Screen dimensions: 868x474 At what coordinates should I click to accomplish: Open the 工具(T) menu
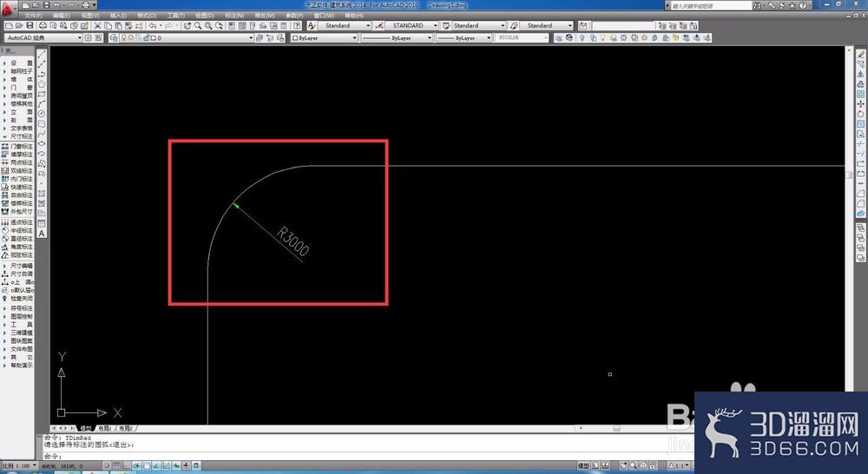[x=176, y=16]
